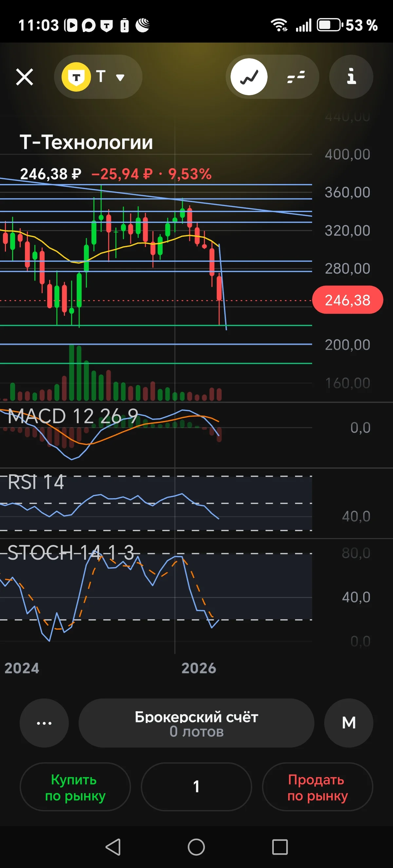This screenshot has width=393, height=868.
Task: Expand the ticker selector dropdown arrow
Action: [120, 78]
